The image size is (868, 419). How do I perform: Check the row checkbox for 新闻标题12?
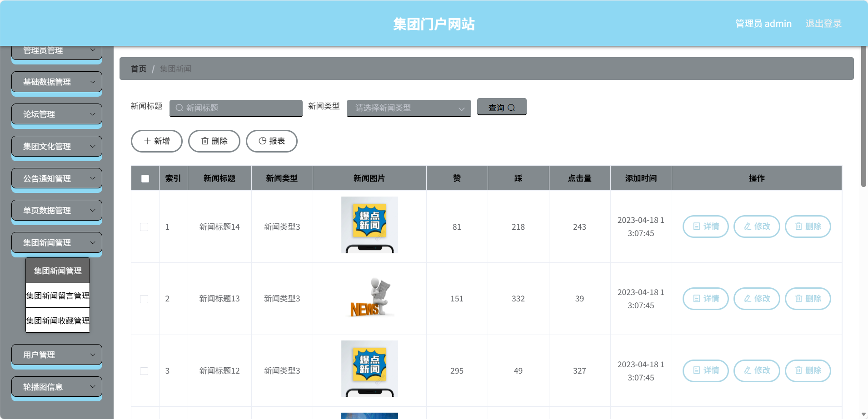144,371
